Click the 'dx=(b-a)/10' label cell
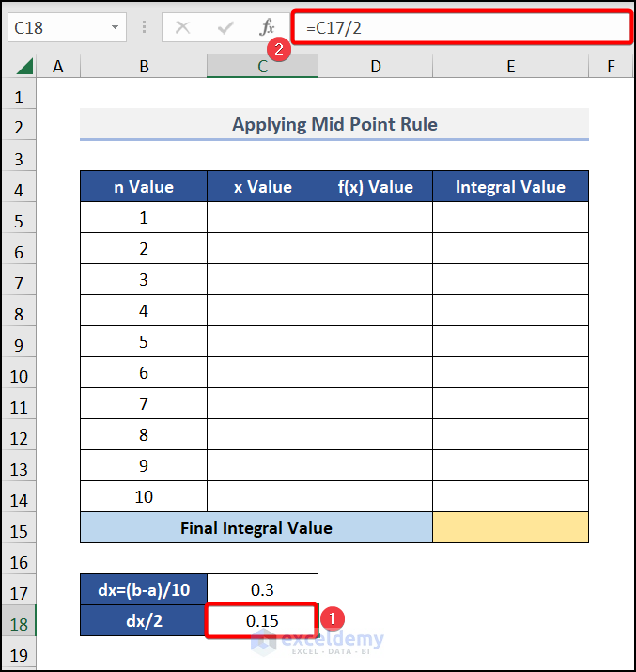 [144, 589]
